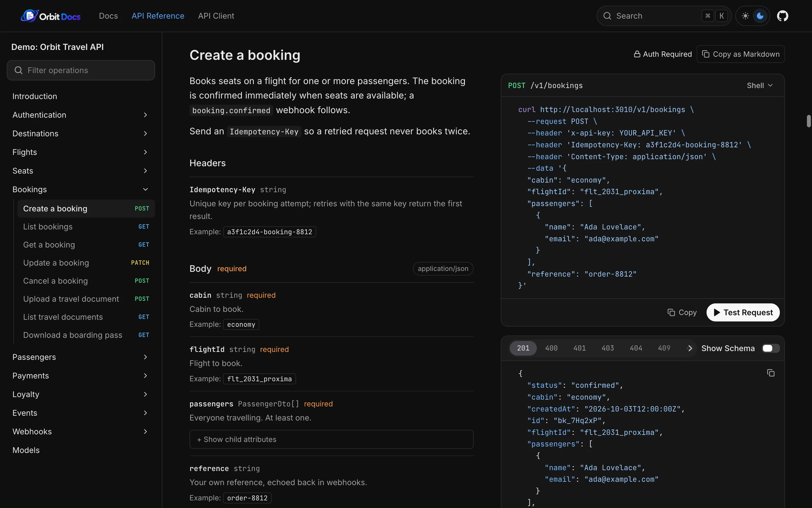This screenshot has height=508, width=812.
Task: Open Download a boarding pass operation
Action: click(x=86, y=335)
